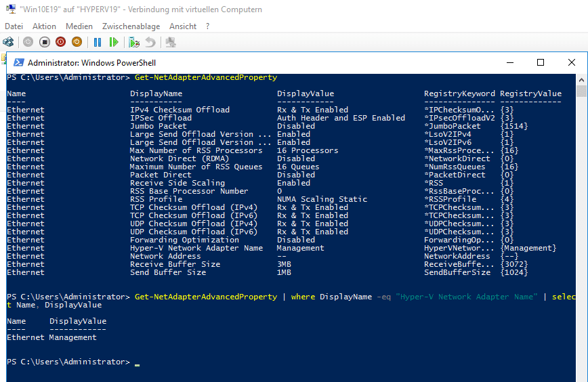Click 'UDP Checksum Offload (IPv4)'
The height and width of the screenshot is (382, 588).
click(x=194, y=224)
